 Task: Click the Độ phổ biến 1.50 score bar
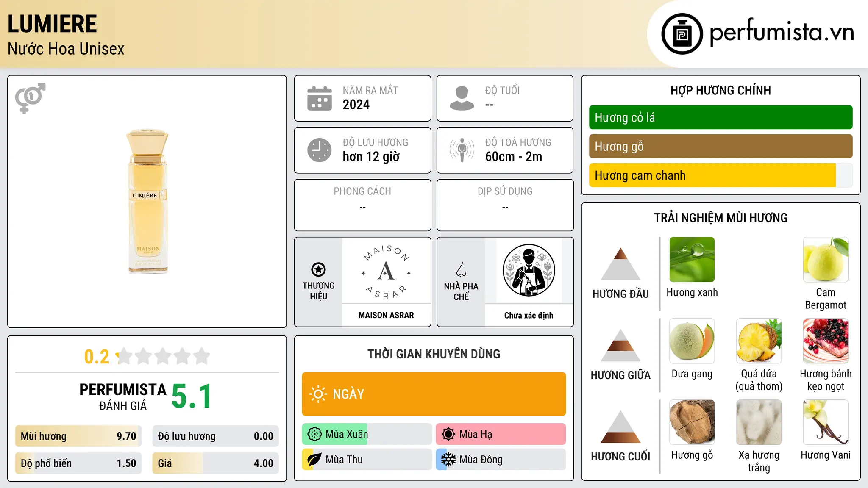78,463
